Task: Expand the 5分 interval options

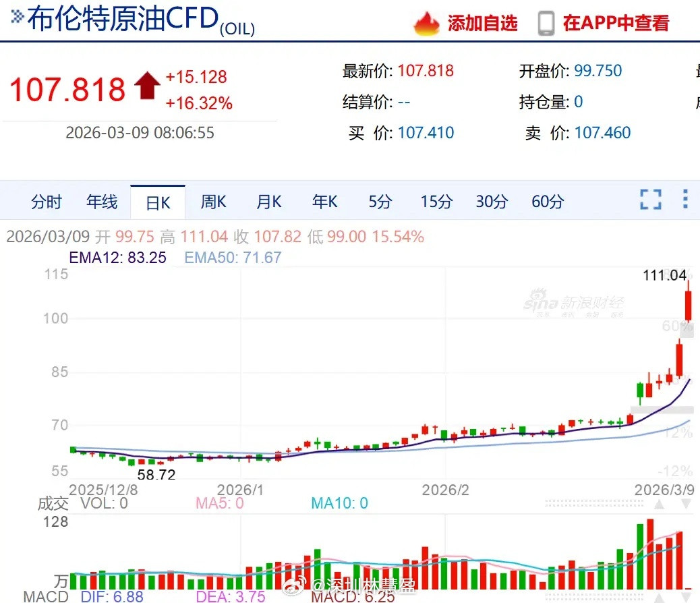Action: pyautogui.click(x=380, y=201)
